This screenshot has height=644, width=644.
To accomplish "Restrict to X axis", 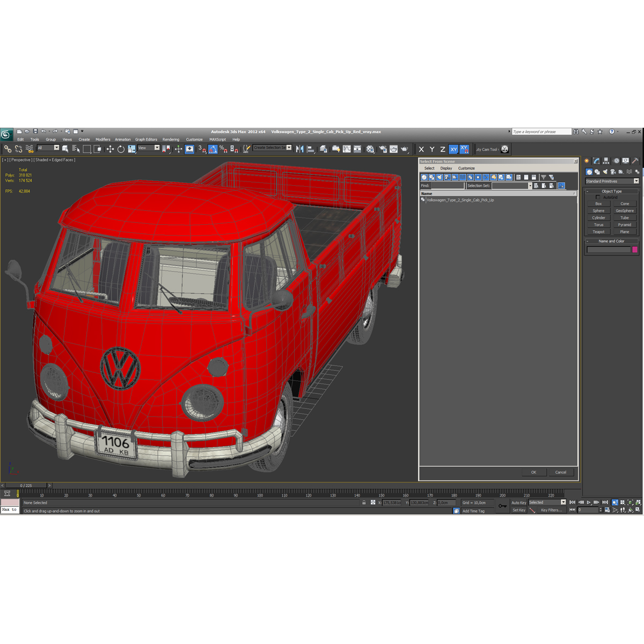I will click(x=421, y=149).
